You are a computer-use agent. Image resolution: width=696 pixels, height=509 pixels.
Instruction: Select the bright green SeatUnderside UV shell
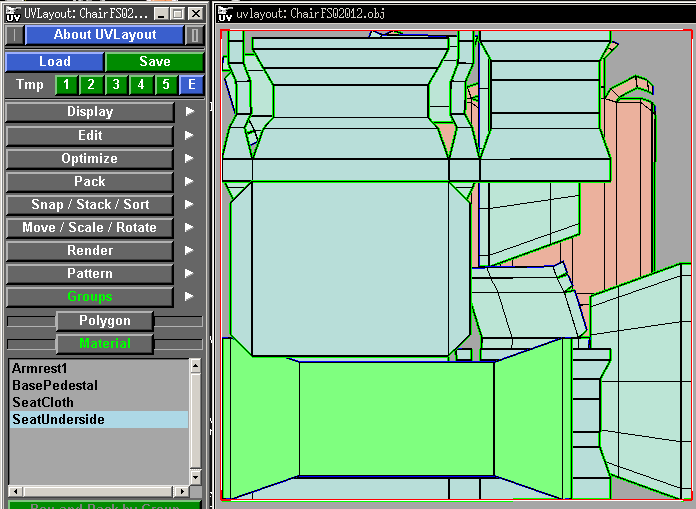396,418
